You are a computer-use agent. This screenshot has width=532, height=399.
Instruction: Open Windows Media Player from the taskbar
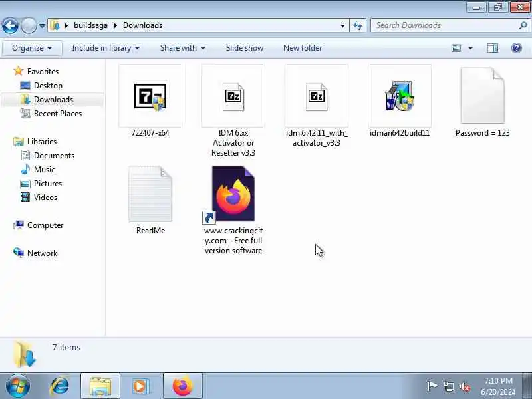(140, 386)
